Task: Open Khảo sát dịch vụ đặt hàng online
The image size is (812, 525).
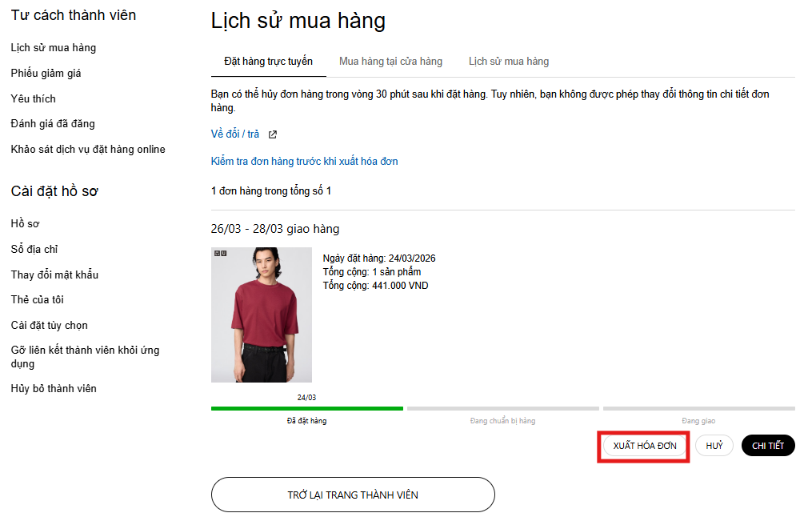Action: pyautogui.click(x=88, y=150)
